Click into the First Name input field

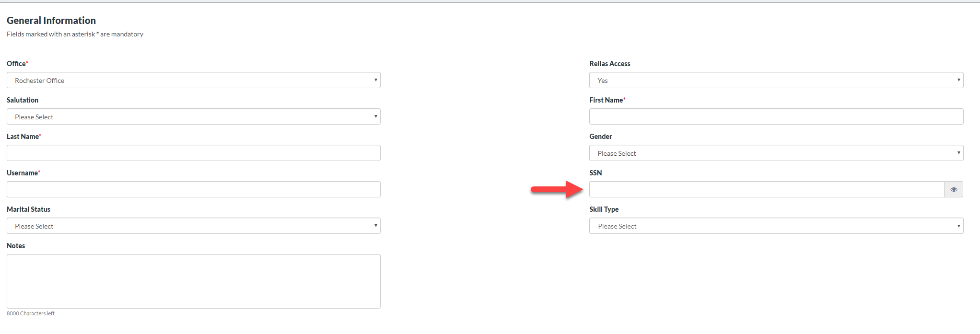776,116
